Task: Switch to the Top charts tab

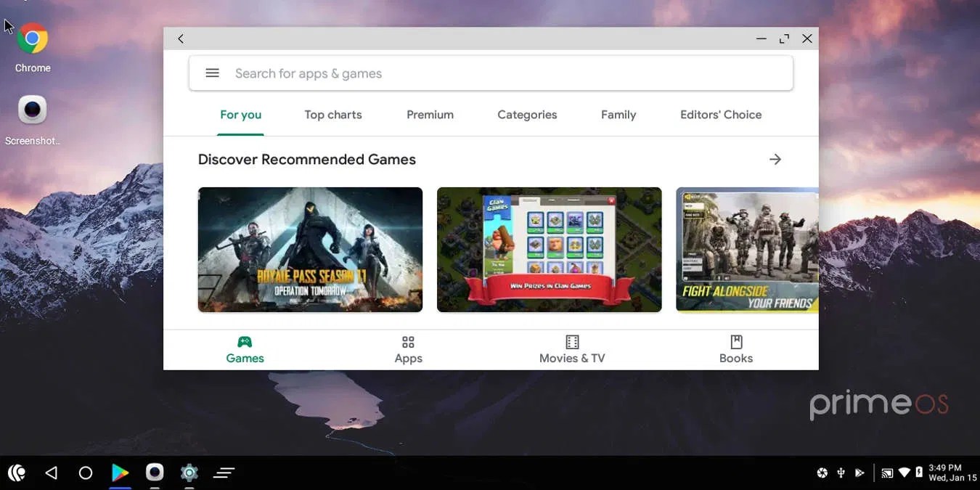Action: (332, 115)
